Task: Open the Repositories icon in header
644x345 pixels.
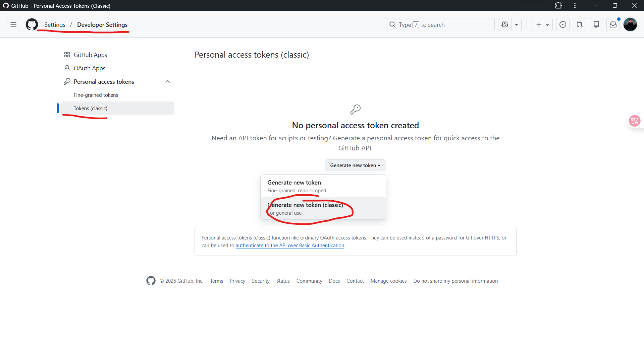Action: (x=596, y=25)
